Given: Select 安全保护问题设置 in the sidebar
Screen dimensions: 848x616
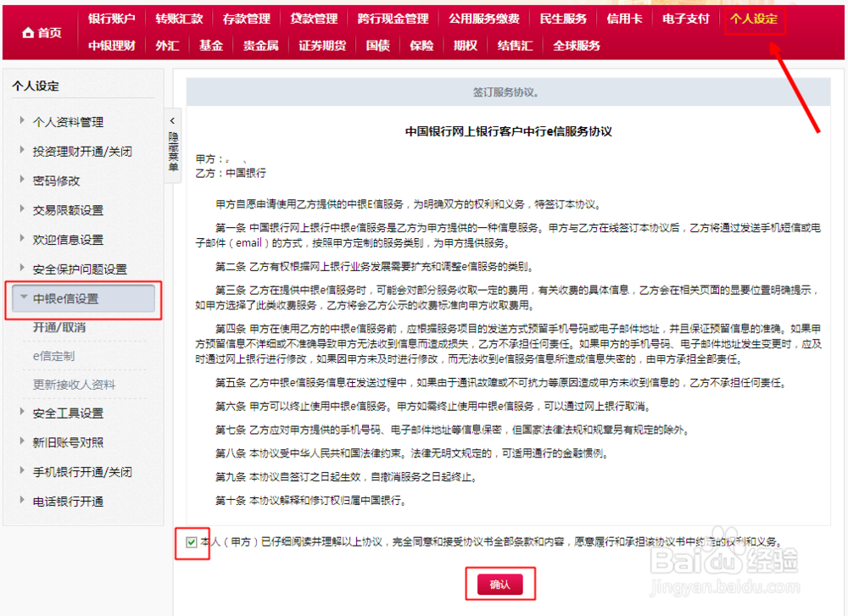Looking at the screenshot, I should (x=80, y=269).
